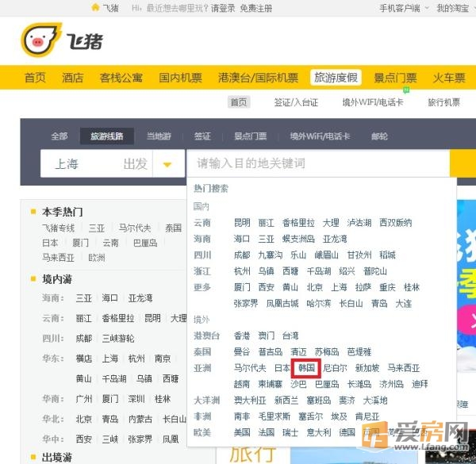Choose 蜈支洲岛 destination
This screenshot has width=476, height=464.
click(298, 239)
